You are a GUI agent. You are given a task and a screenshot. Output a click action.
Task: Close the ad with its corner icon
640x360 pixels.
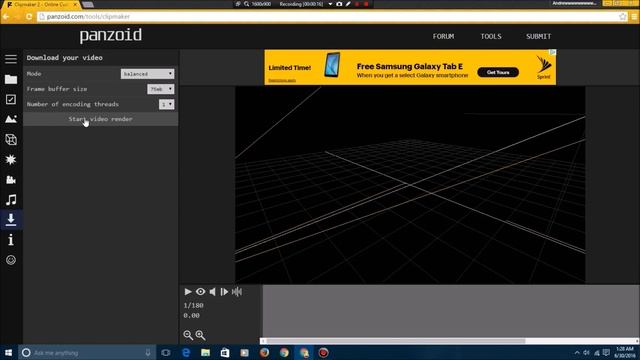pos(552,52)
